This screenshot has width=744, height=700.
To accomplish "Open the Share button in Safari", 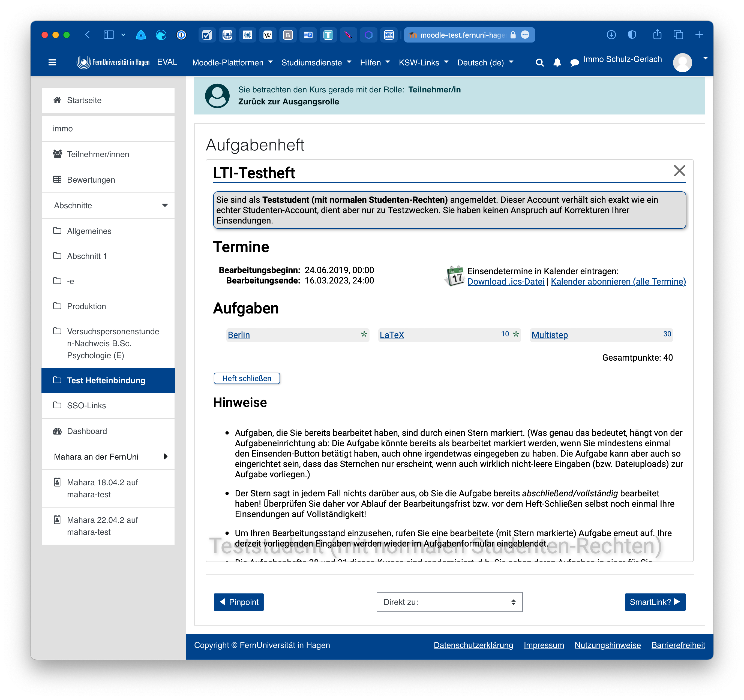I will (658, 34).
